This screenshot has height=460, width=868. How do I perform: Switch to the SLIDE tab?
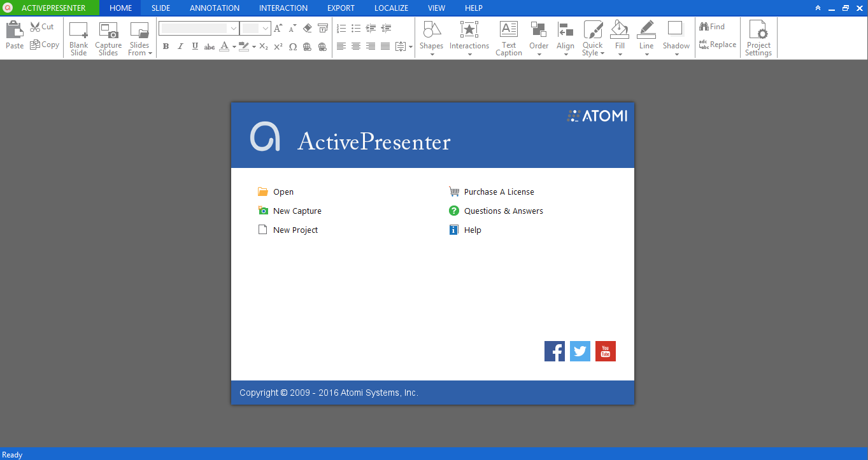pos(160,8)
